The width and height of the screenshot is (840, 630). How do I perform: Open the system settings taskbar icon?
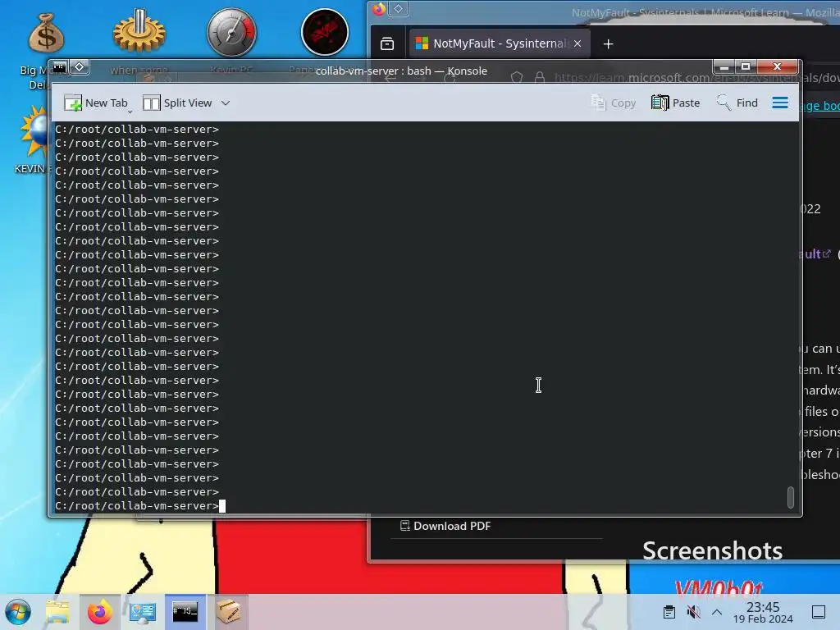point(143,612)
